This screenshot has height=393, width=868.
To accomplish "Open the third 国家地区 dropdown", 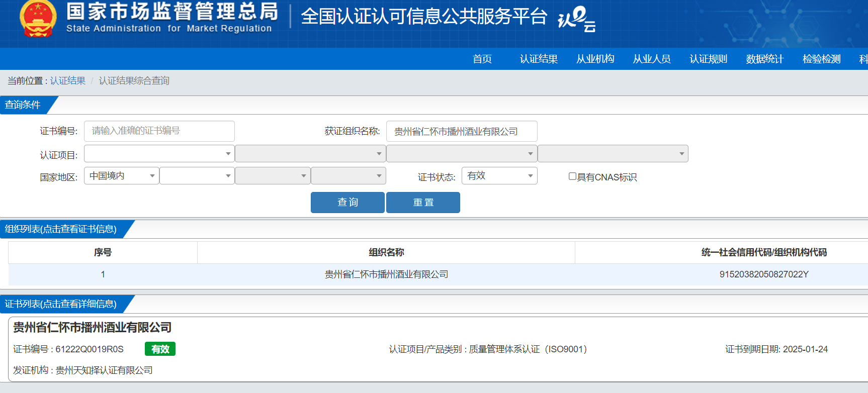I will click(273, 176).
